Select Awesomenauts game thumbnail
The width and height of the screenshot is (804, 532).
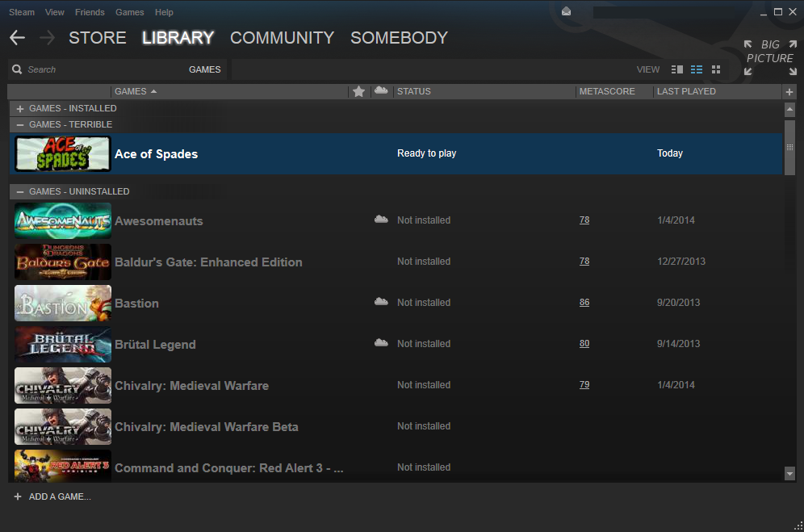click(x=62, y=220)
